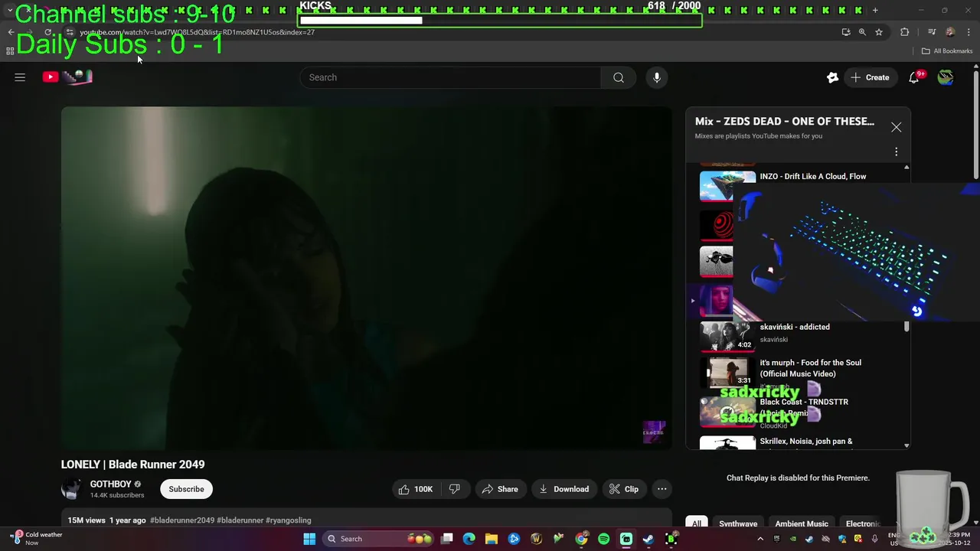Click the video player to pause
This screenshot has height=551, width=980.
[x=366, y=278]
